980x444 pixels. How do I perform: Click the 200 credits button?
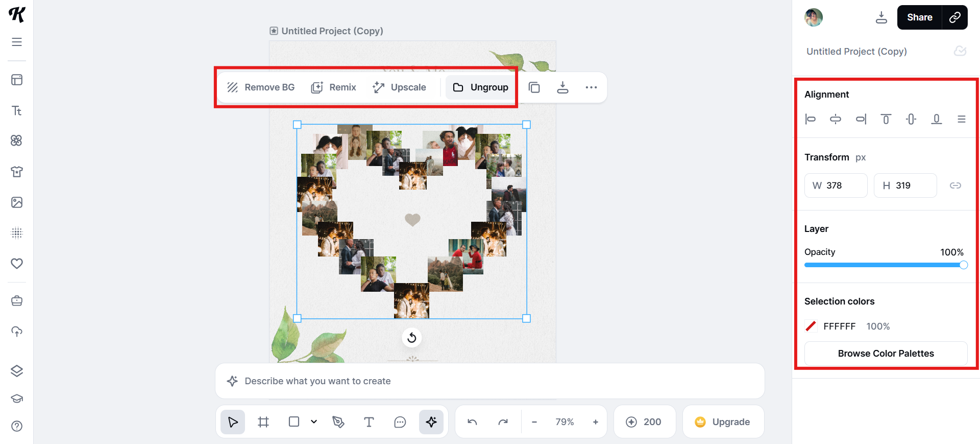click(645, 422)
